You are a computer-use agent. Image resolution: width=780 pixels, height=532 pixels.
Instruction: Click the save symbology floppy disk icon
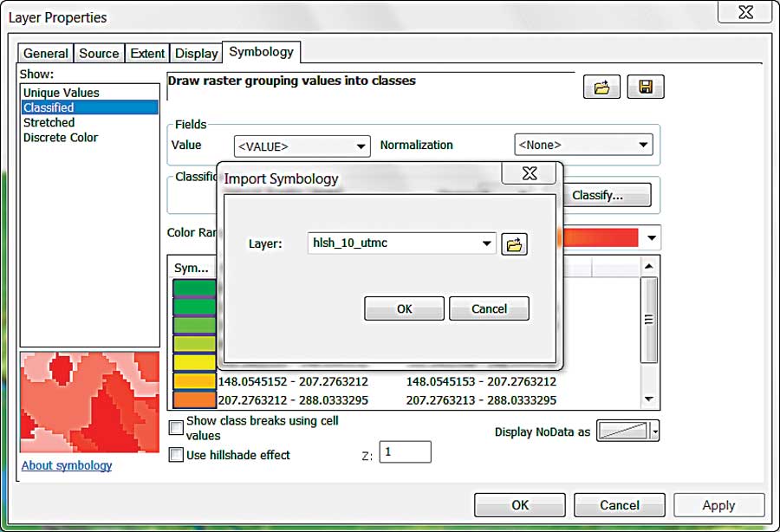point(646,87)
